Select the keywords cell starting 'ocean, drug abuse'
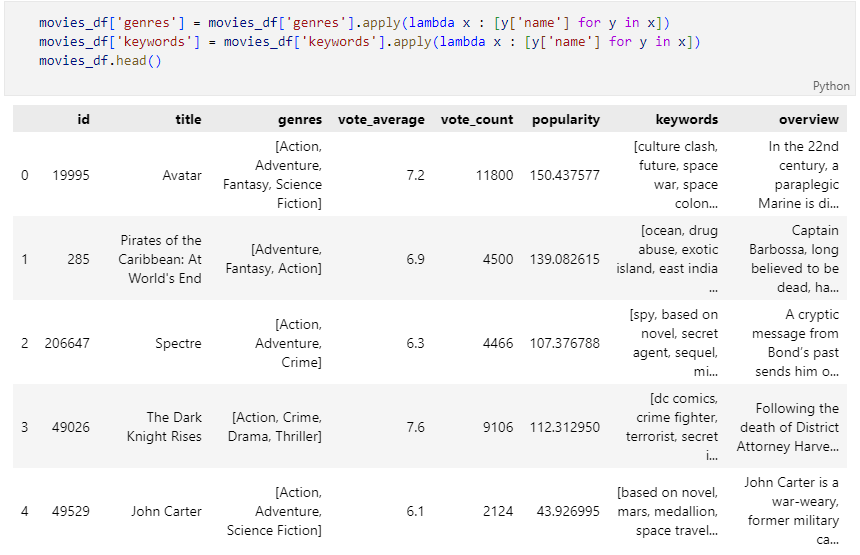Viewport: 860px width, 555px height. point(667,259)
